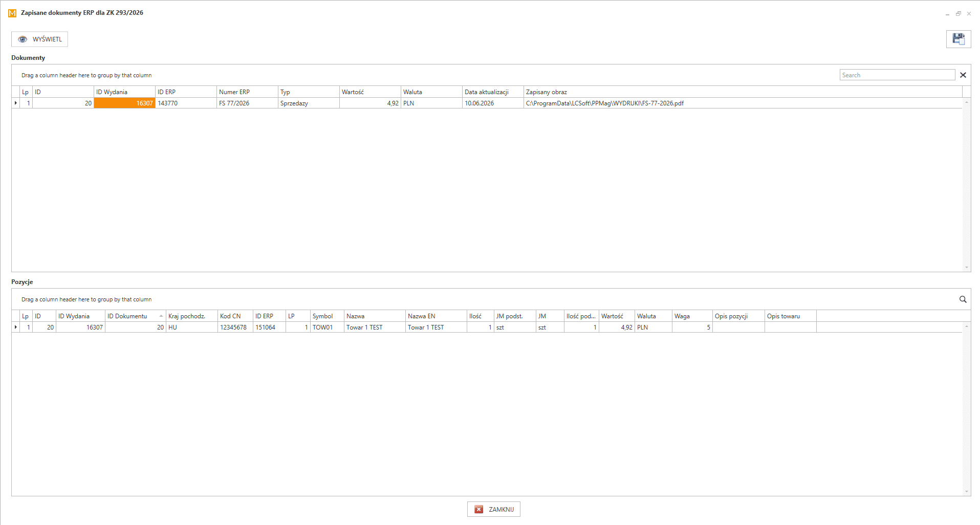Select the HU country cell in Pozycje
The image size is (980, 525).
pyautogui.click(x=192, y=327)
